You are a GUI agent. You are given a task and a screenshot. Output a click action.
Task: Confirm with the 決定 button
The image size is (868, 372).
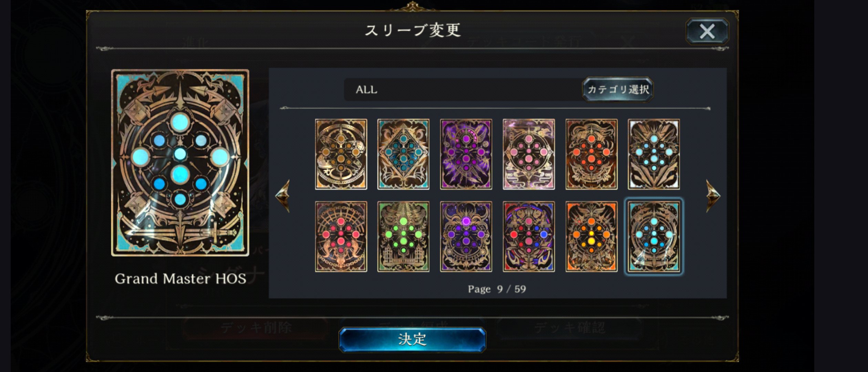pyautogui.click(x=412, y=340)
